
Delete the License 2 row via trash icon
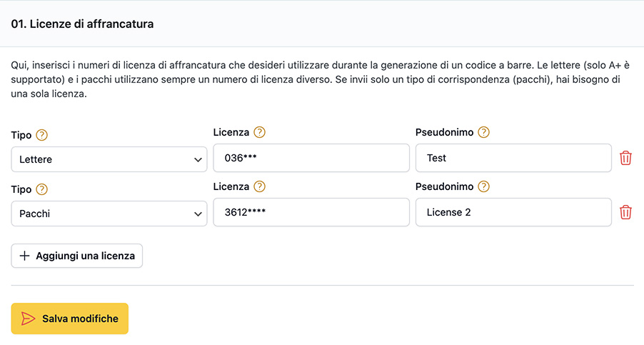(625, 212)
